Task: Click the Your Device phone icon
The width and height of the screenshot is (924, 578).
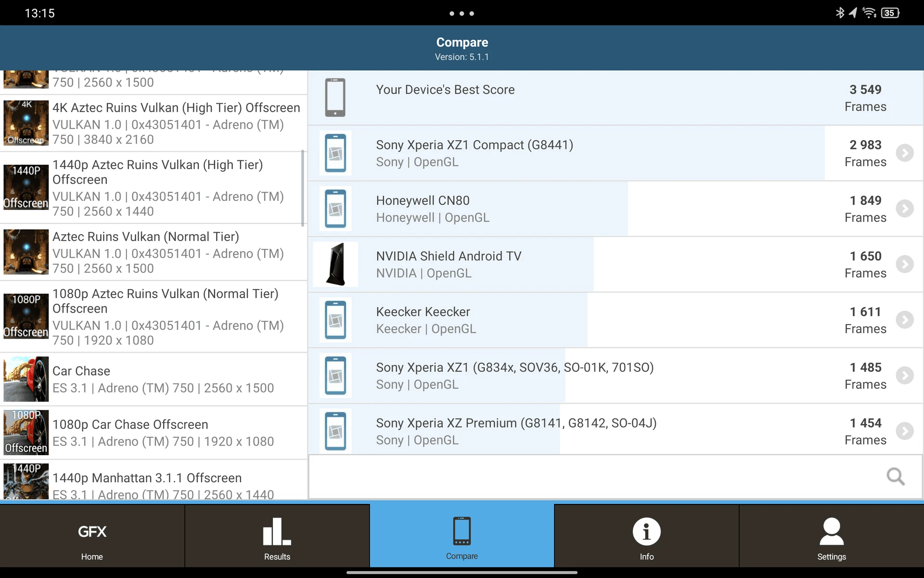Action: point(335,98)
